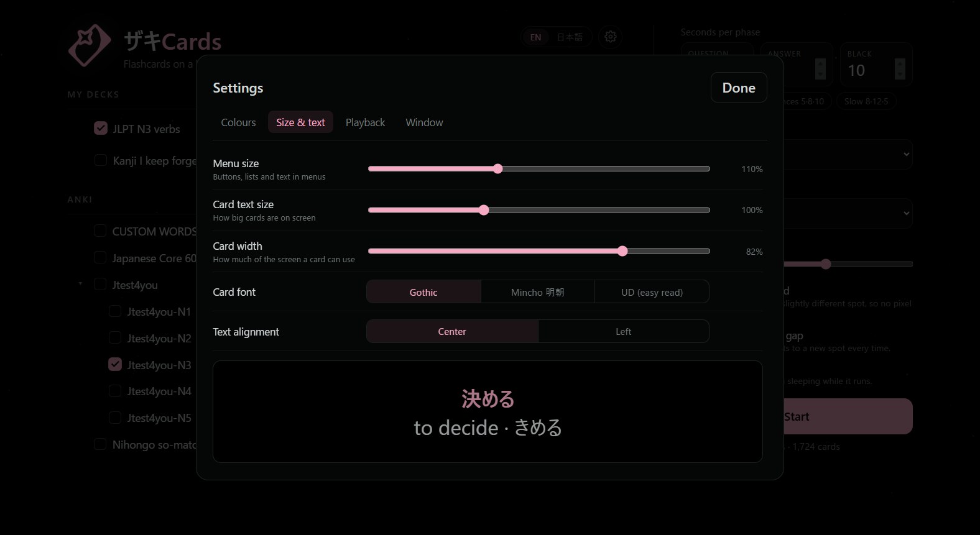
Task: Click the Card text size slider handle
Action: tap(484, 210)
